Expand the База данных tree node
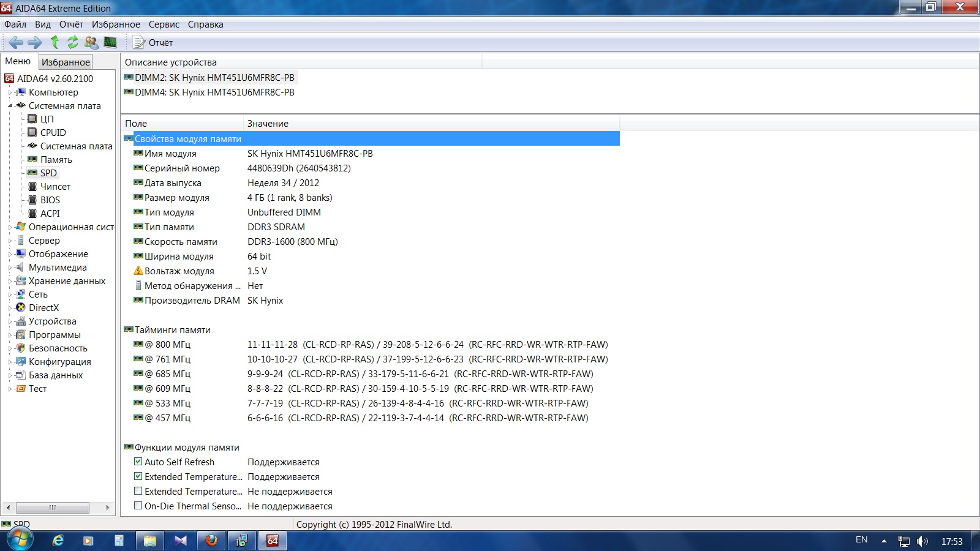This screenshot has width=980, height=551. coord(10,375)
